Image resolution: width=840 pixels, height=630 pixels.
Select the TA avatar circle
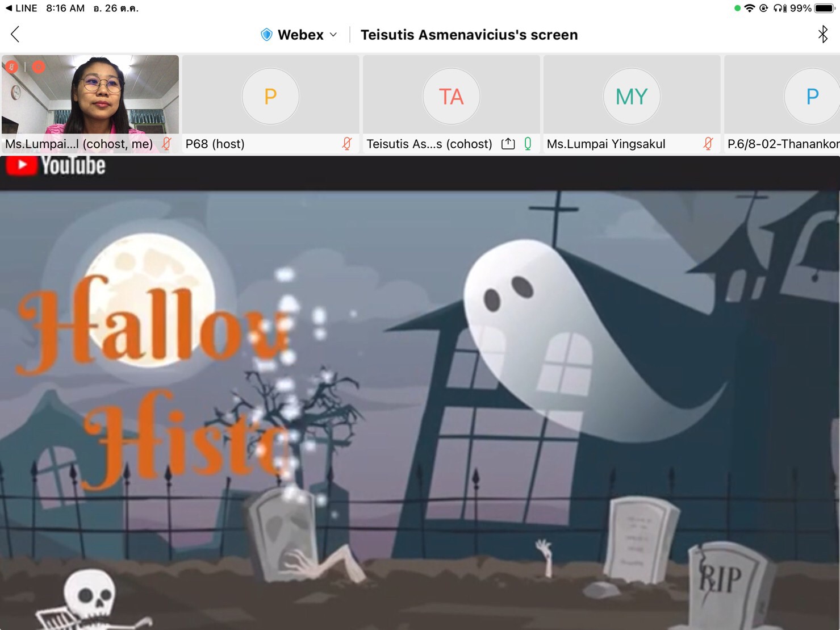pyautogui.click(x=451, y=97)
